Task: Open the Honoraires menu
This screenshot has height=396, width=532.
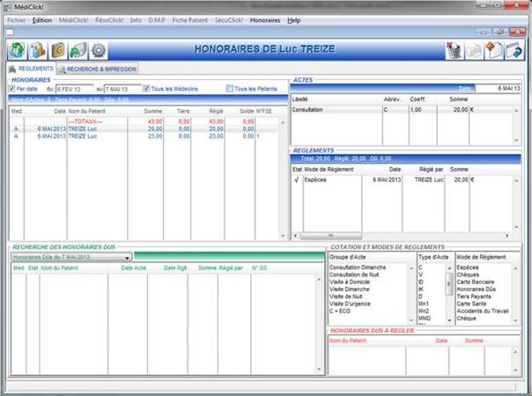Action: coord(265,20)
